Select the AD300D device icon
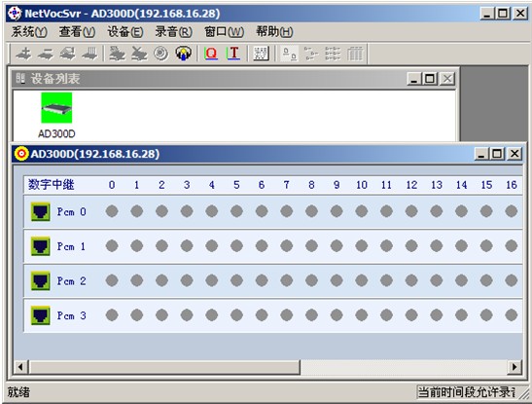This screenshot has width=532, height=404. 56,108
